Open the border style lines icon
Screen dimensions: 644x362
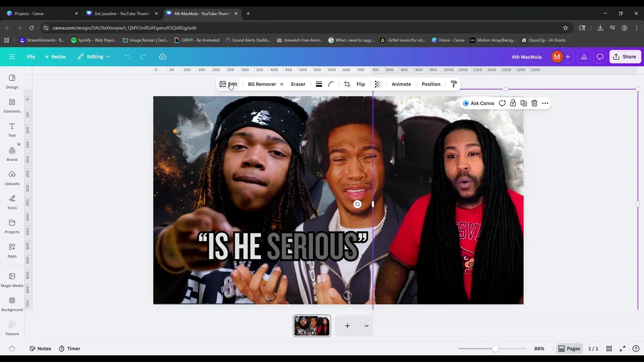click(319, 84)
